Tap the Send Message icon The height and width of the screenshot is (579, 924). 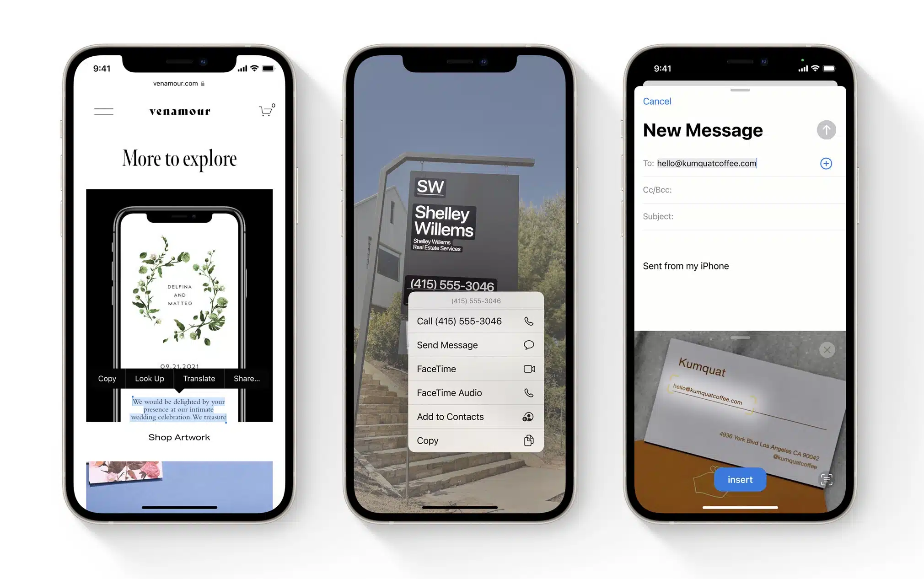[x=530, y=345]
